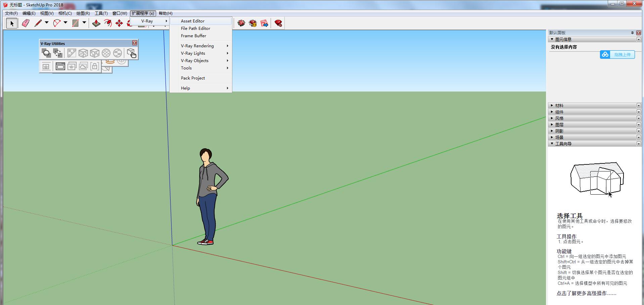Click the Extension Manager ruby icon
644x305 pixels.
(x=278, y=23)
